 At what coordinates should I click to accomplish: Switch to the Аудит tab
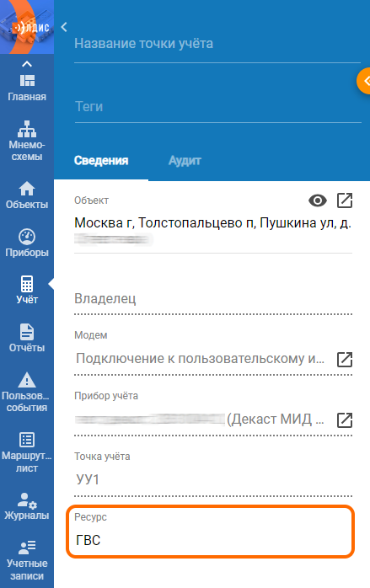pyautogui.click(x=185, y=161)
